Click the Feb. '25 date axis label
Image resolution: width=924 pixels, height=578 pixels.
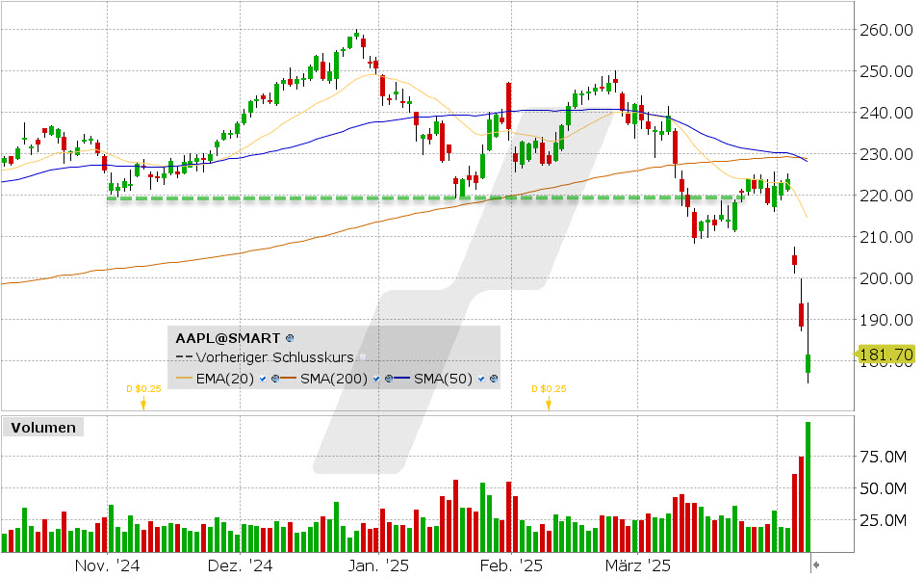point(511,565)
